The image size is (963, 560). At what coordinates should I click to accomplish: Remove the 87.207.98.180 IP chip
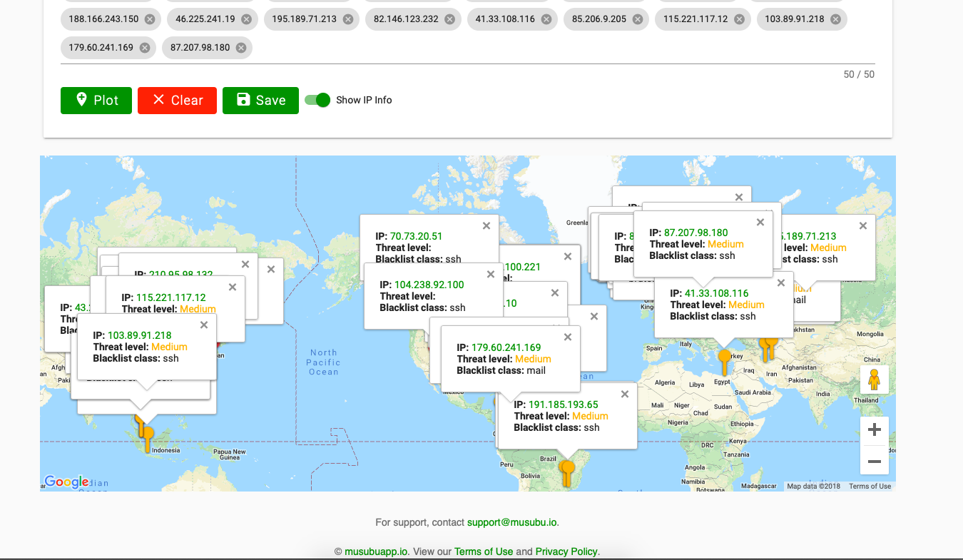(241, 48)
